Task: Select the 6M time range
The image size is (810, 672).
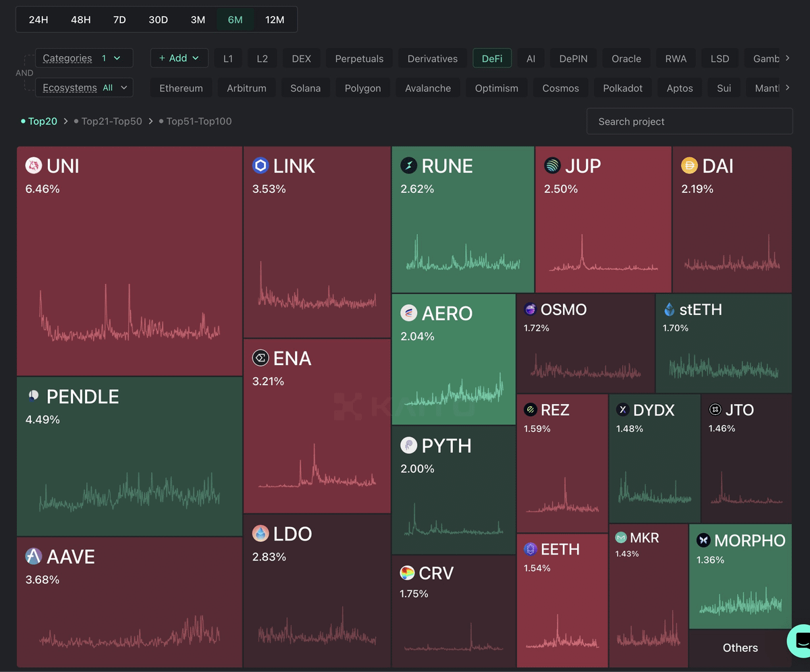Action: pyautogui.click(x=235, y=20)
